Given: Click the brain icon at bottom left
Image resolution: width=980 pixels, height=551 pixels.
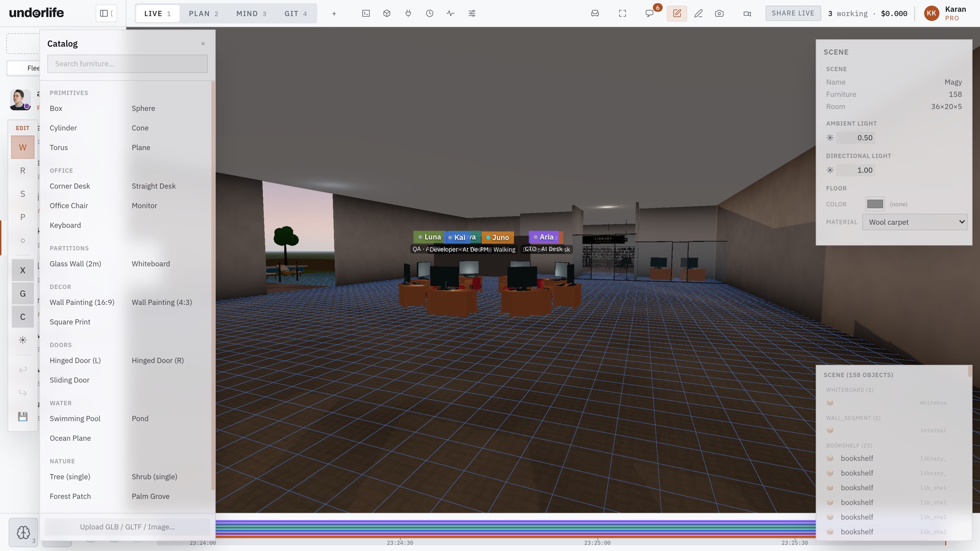Looking at the screenshot, I should click(x=23, y=532).
